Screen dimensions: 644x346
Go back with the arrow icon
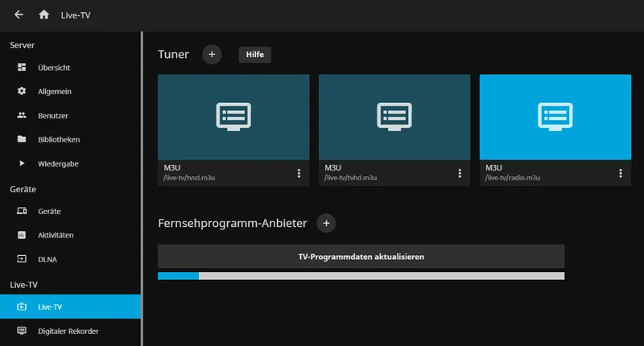tap(19, 14)
